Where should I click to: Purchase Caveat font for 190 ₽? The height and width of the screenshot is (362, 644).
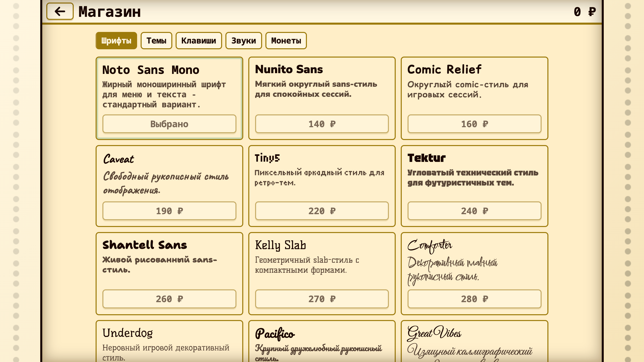coord(169,211)
